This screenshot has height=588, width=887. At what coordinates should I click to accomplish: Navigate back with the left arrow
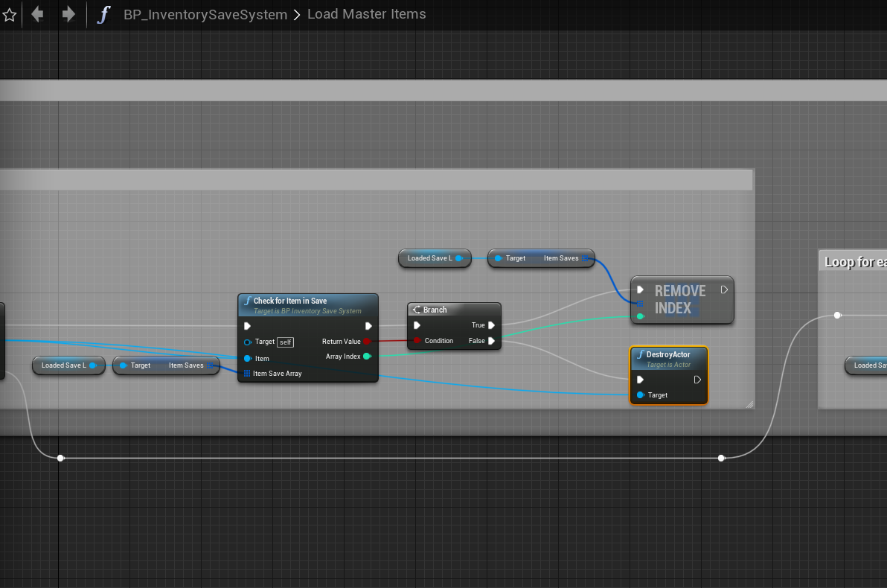click(x=37, y=14)
